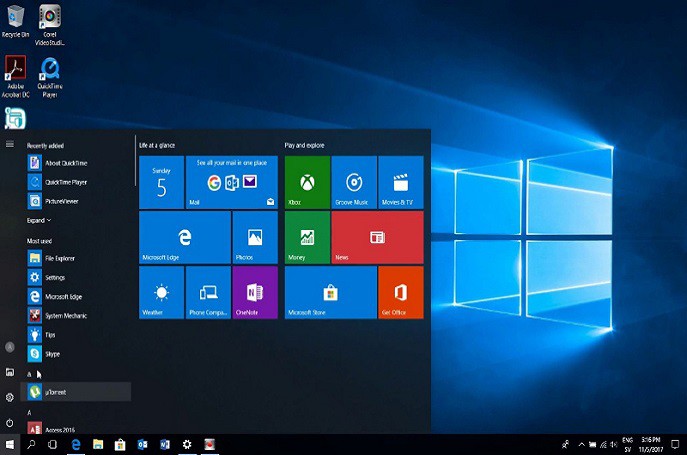Viewport: 687px width, 455px height.
Task: Click the Play and explore group title
Action: click(x=305, y=145)
